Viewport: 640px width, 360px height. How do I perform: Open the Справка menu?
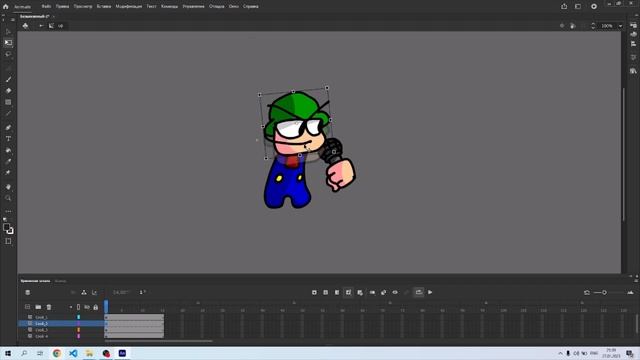point(251,7)
